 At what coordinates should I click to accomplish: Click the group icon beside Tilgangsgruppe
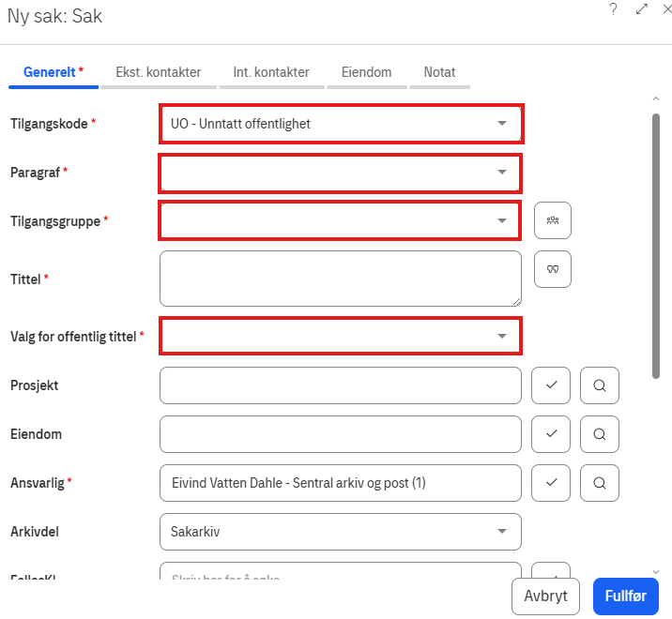click(x=553, y=220)
